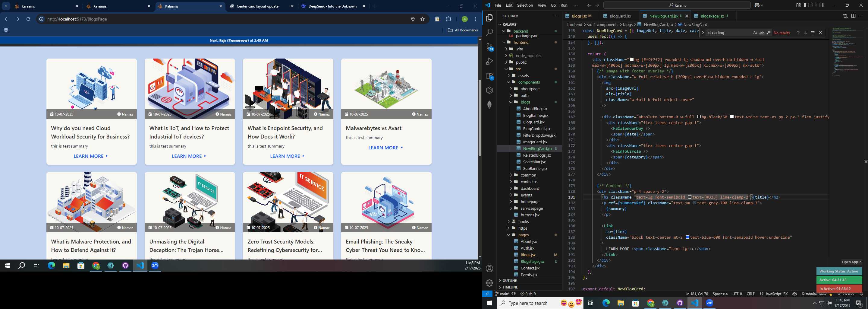
Task: Split the editor to the right
Action: [853, 16]
